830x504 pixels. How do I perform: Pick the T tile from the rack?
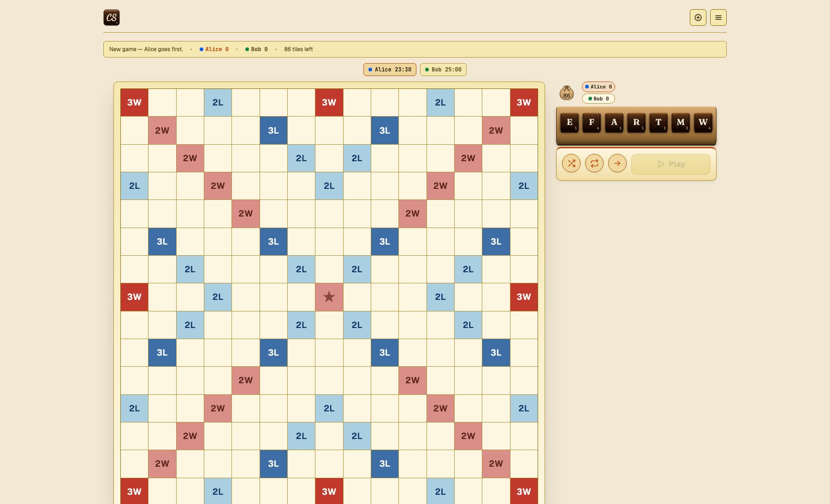click(658, 123)
